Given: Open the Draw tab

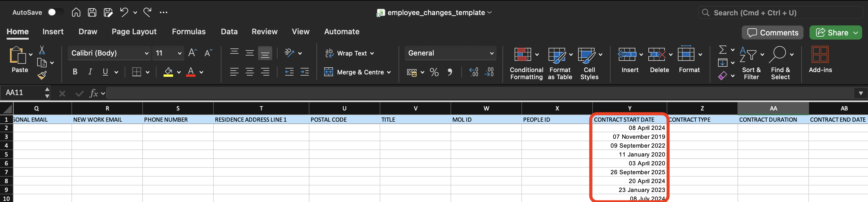Looking at the screenshot, I should coord(88,32).
